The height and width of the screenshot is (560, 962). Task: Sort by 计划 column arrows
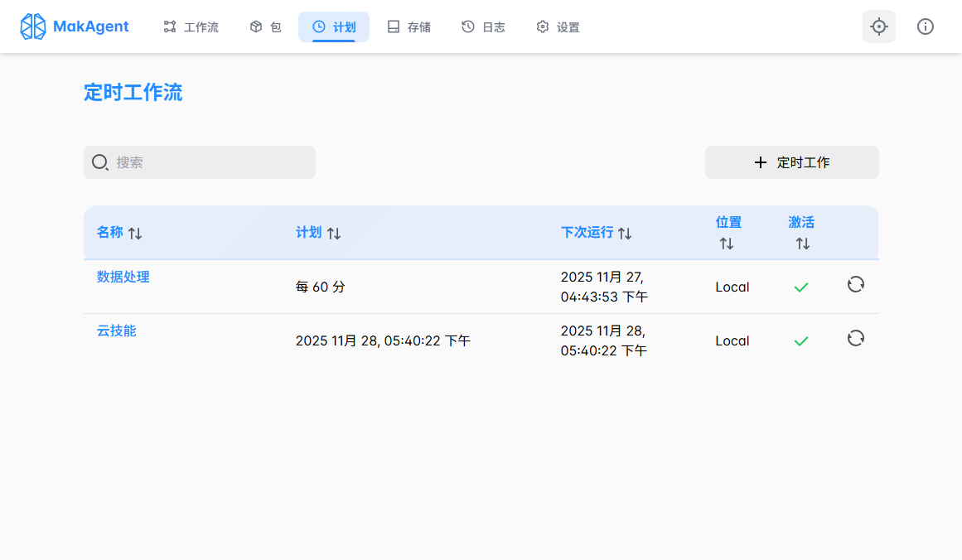[x=334, y=234]
